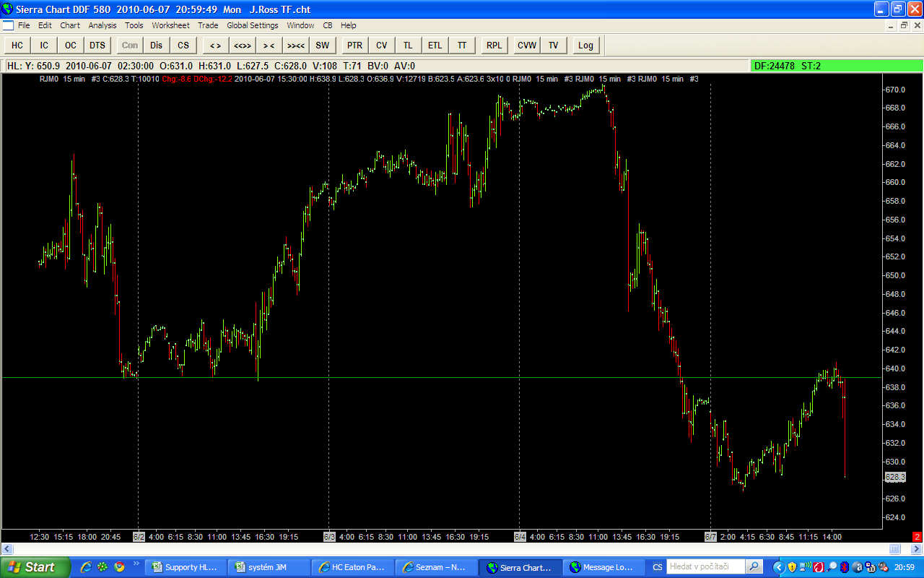This screenshot has width=924, height=578.
Task: Click the '<<>>' wider bar spacing button
Action: point(242,45)
